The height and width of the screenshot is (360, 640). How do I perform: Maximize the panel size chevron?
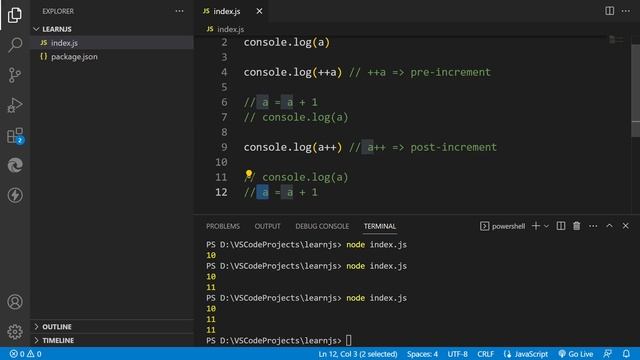(x=609, y=226)
